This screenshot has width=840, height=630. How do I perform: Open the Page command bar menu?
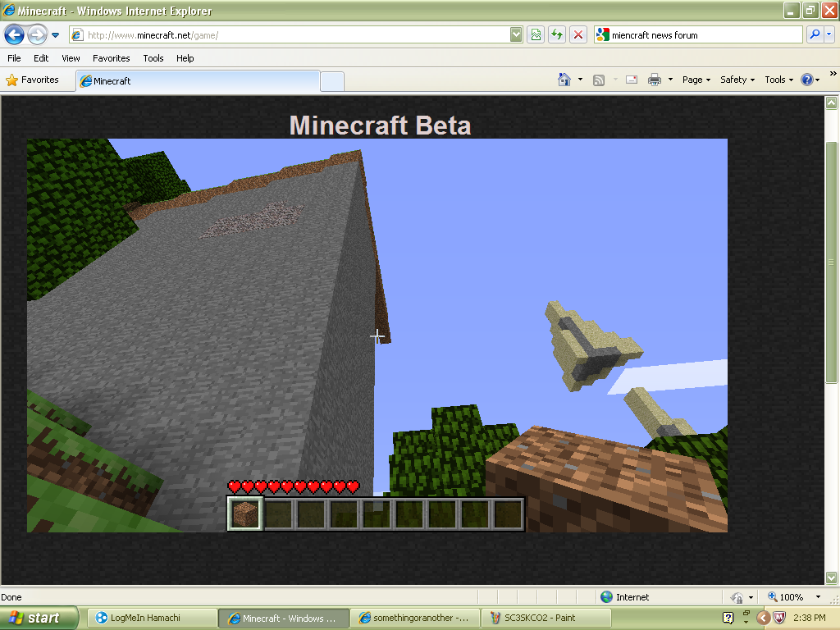(x=696, y=80)
